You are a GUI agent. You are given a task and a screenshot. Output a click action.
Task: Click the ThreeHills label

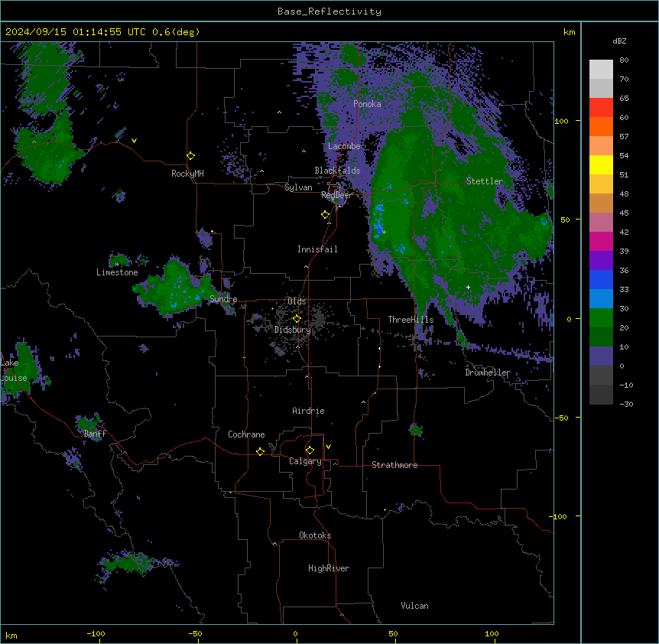(411, 320)
